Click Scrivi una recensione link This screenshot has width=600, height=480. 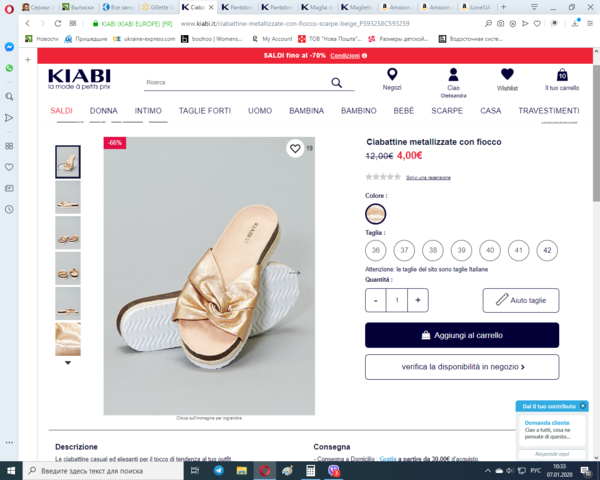pyautogui.click(x=428, y=177)
